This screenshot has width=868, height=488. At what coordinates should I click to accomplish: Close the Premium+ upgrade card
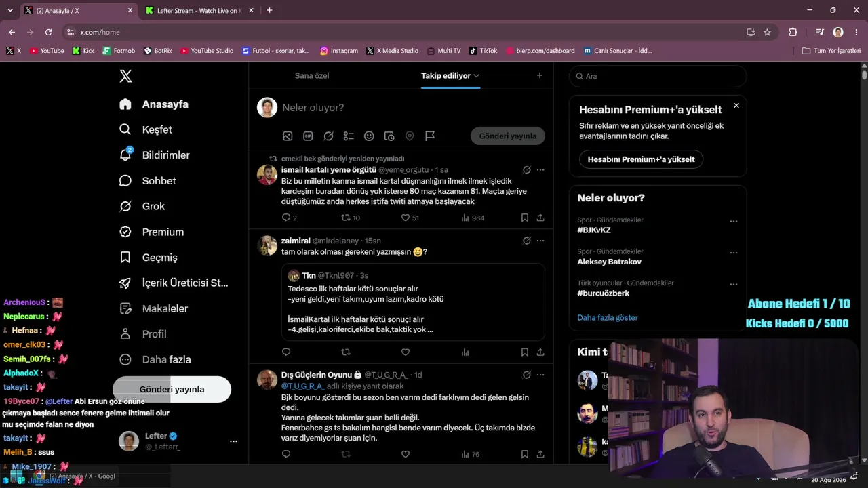tap(736, 106)
